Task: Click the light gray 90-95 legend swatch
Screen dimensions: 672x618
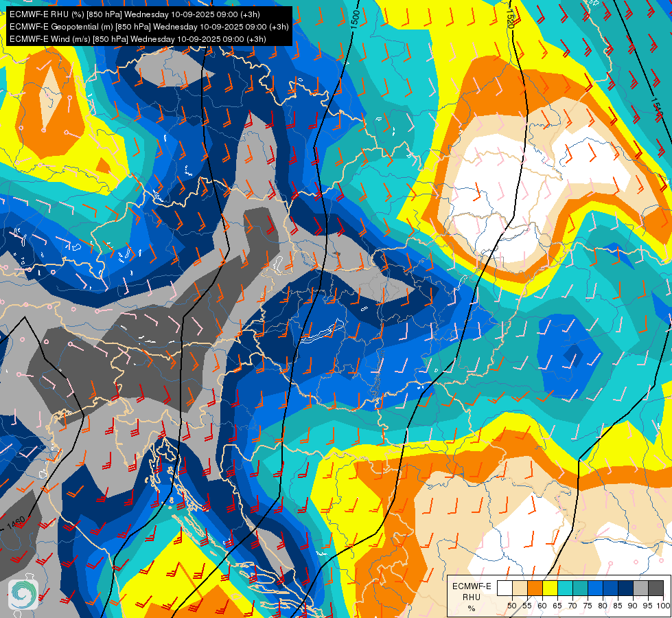Action: (640, 588)
